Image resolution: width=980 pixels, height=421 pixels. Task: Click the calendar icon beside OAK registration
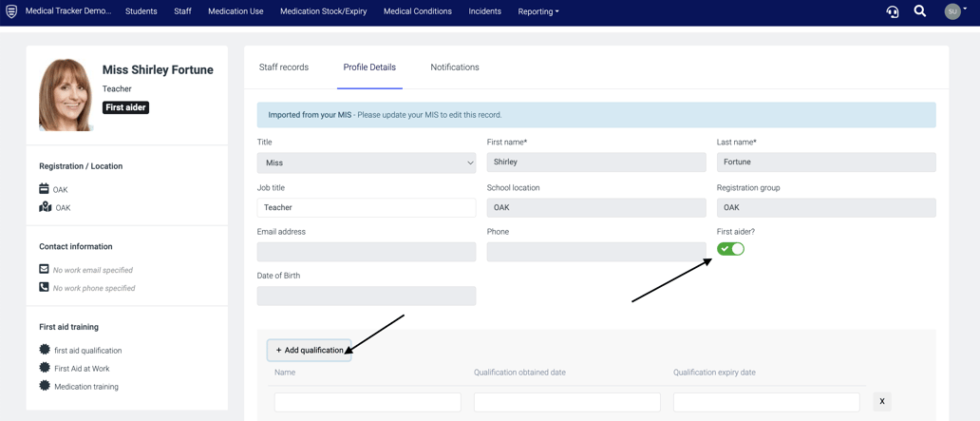(x=45, y=189)
